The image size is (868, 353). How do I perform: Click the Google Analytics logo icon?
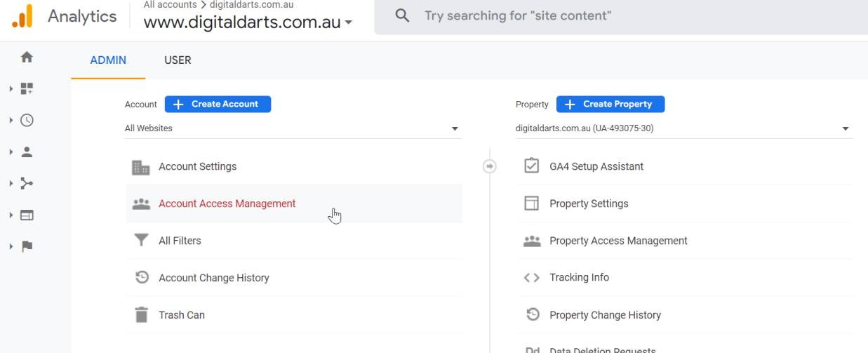pyautogui.click(x=23, y=16)
